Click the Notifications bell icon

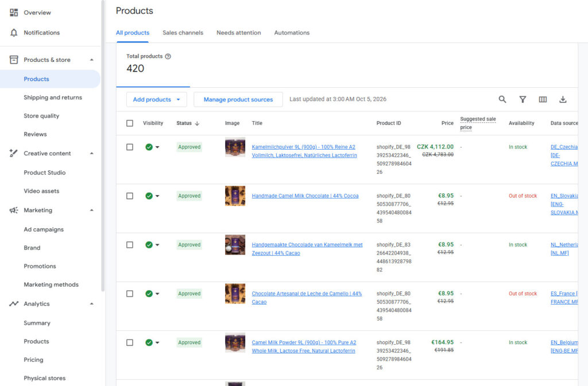pos(14,33)
